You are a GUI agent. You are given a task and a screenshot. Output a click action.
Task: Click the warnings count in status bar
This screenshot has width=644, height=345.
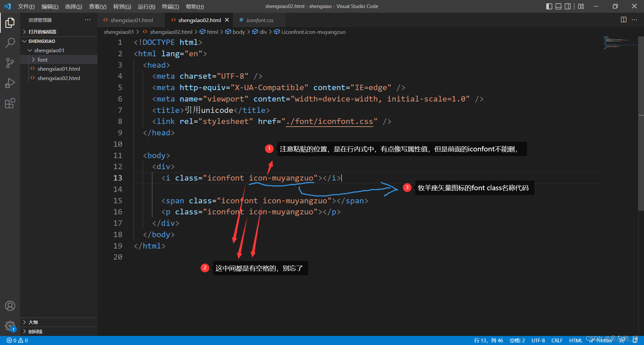coord(23,340)
